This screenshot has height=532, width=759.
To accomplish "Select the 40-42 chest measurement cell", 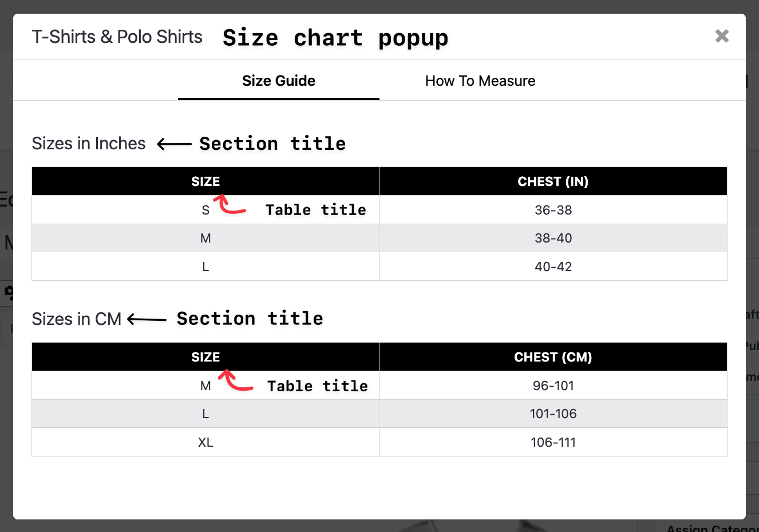I will 553,267.
